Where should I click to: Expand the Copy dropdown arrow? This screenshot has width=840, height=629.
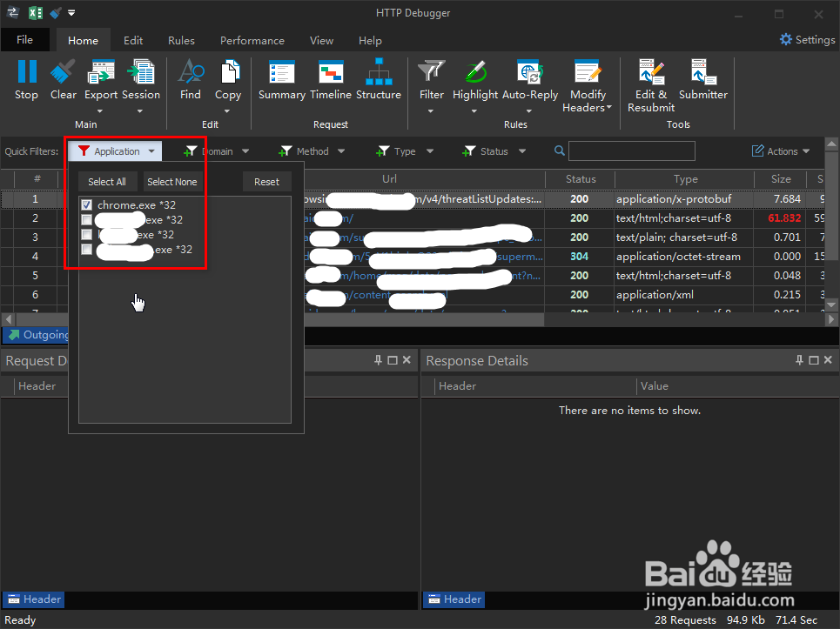click(227, 111)
